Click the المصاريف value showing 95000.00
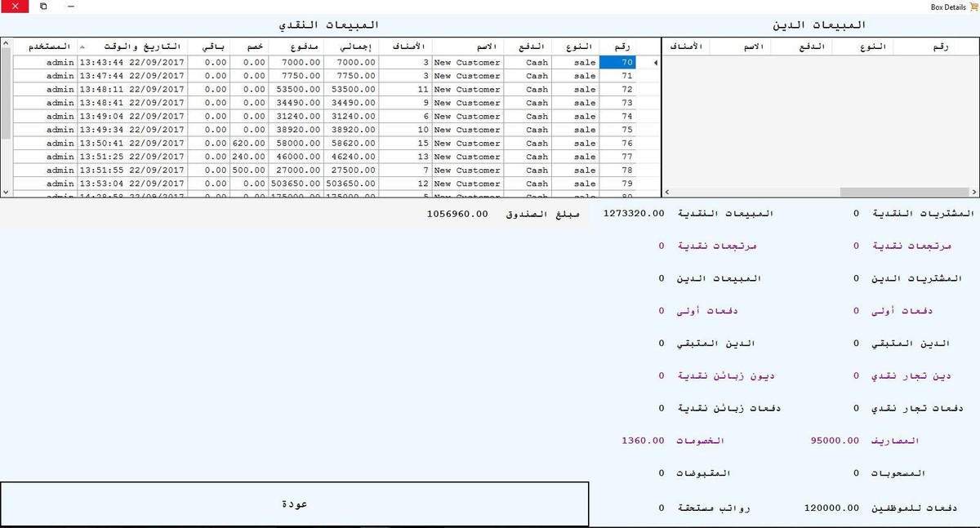The height and width of the screenshot is (528, 980). click(835, 440)
